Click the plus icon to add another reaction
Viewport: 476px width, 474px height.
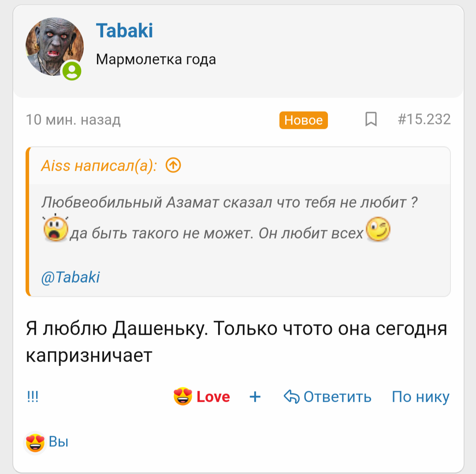pos(255,396)
